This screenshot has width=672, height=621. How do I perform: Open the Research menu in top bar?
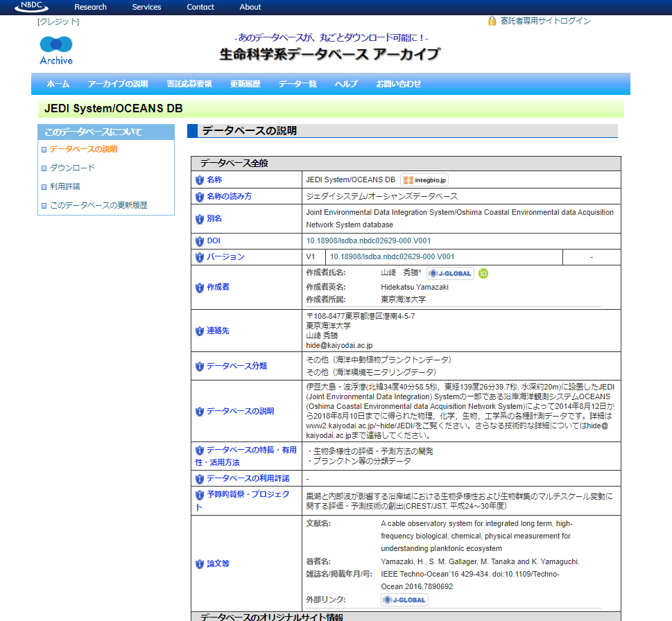pyautogui.click(x=90, y=7)
